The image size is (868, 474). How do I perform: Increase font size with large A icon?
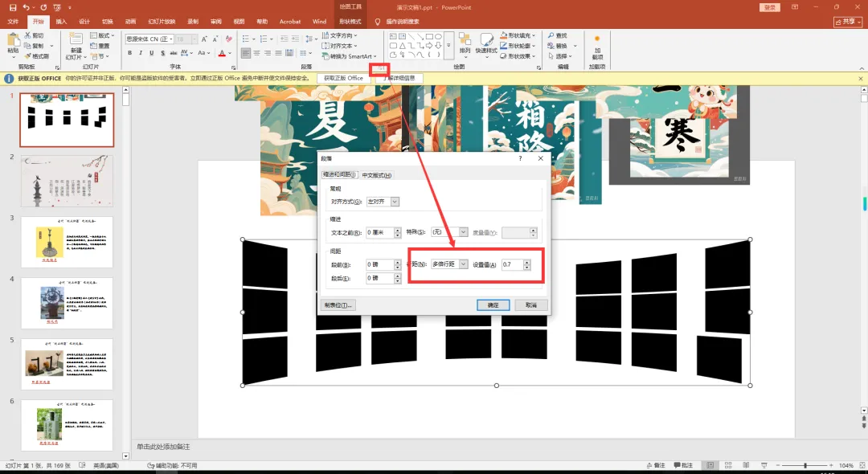[204, 39]
